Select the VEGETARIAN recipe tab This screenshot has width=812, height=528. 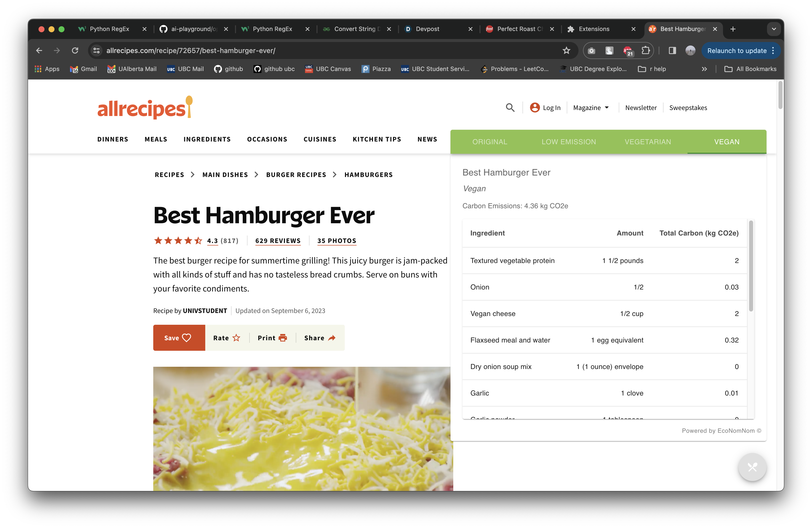[647, 142]
